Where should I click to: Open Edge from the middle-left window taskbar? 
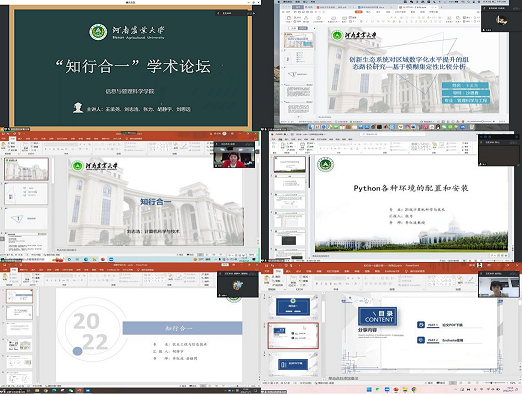[x=86, y=259]
